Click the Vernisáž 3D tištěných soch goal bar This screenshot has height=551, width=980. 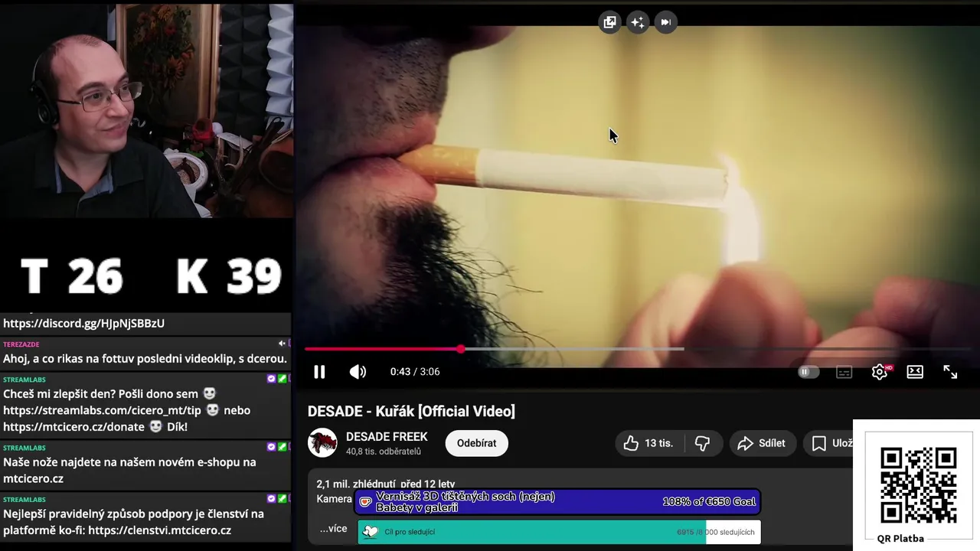tap(558, 502)
